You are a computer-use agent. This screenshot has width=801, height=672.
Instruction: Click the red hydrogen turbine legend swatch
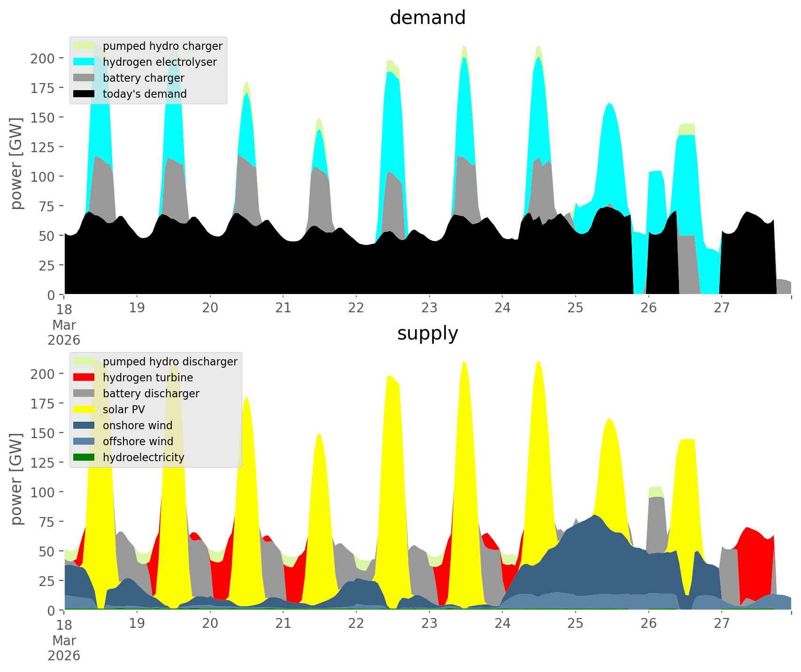tap(84, 378)
